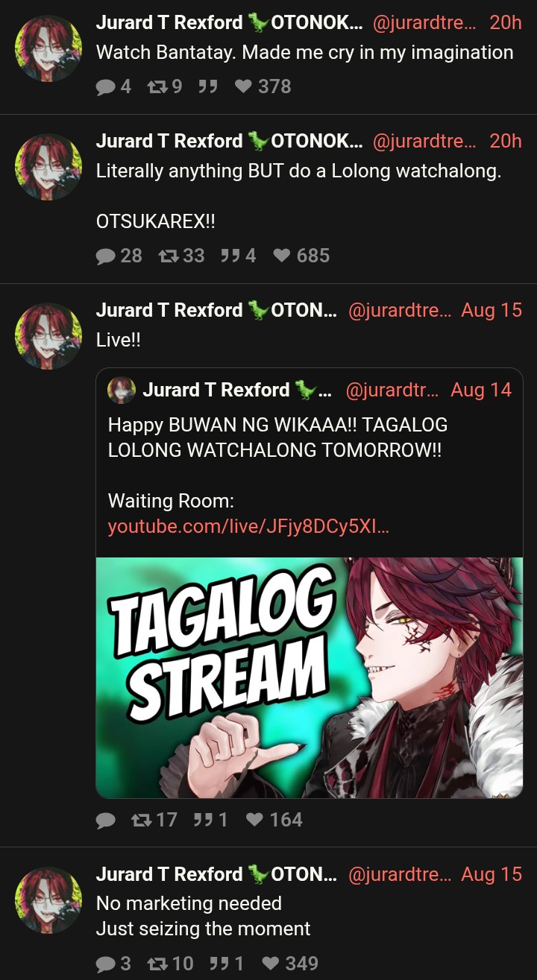Screen dimensions: 537x980
Task: Like the No marketing needed tweet
Action: tap(290, 964)
